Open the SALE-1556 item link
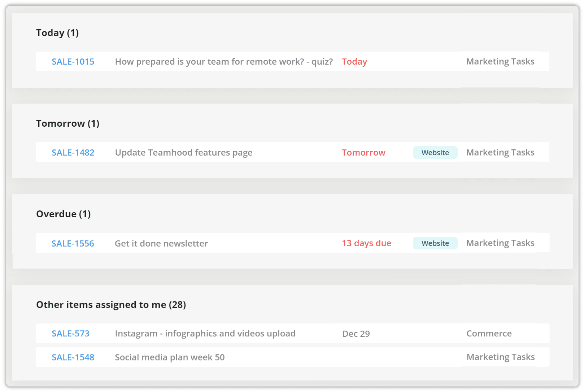Viewport: 584px width, 392px height. (x=73, y=244)
